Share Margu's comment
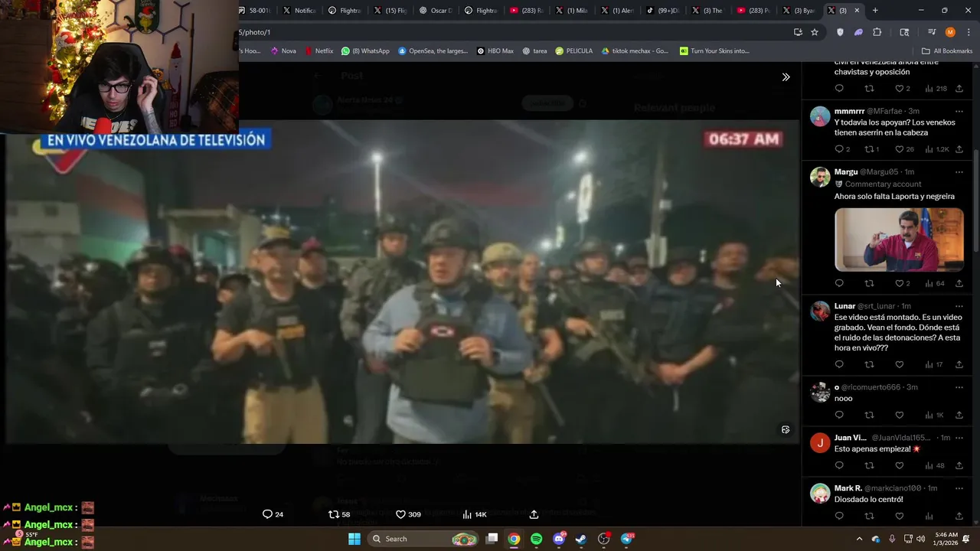This screenshot has width=980, height=551. click(959, 283)
